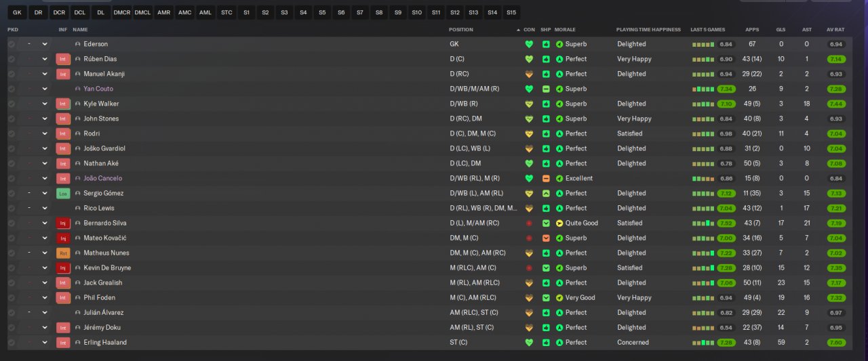Toggle the picked checkmark for Ederson
Image resolution: width=868 pixels, height=361 pixels.
(x=12, y=44)
